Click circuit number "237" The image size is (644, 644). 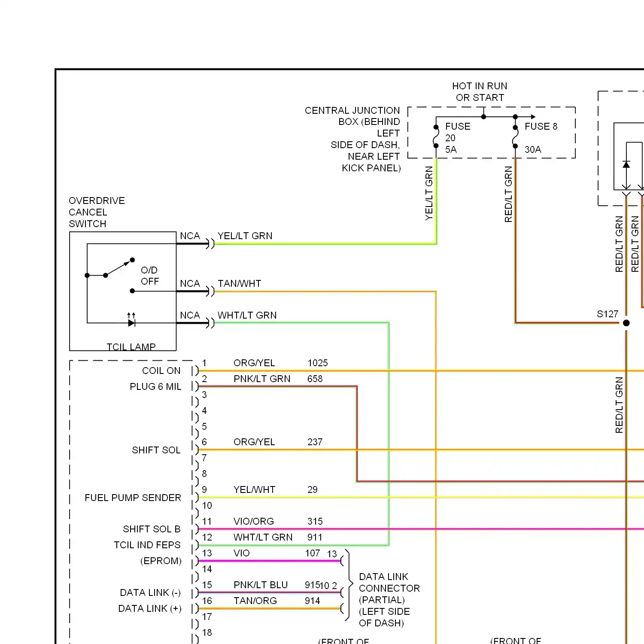coord(315,442)
